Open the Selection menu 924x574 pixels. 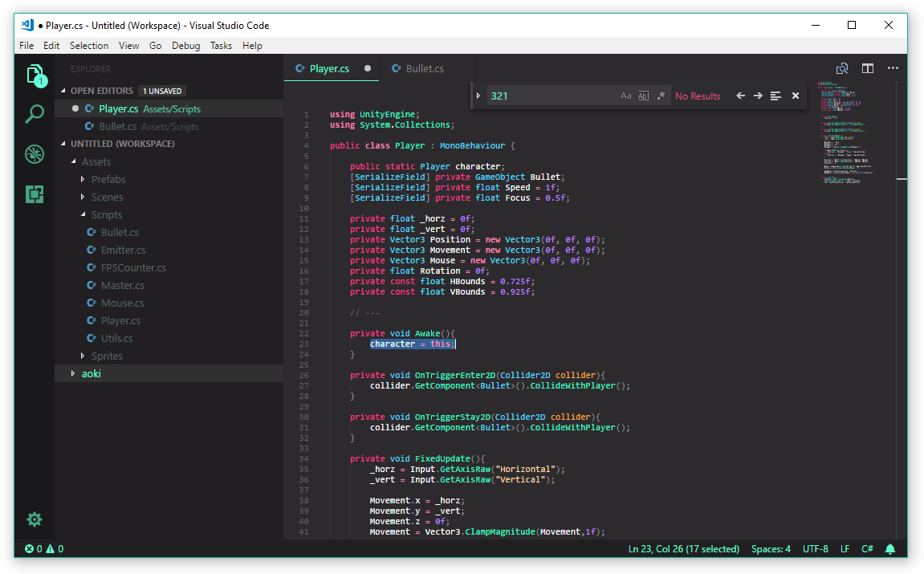89,46
